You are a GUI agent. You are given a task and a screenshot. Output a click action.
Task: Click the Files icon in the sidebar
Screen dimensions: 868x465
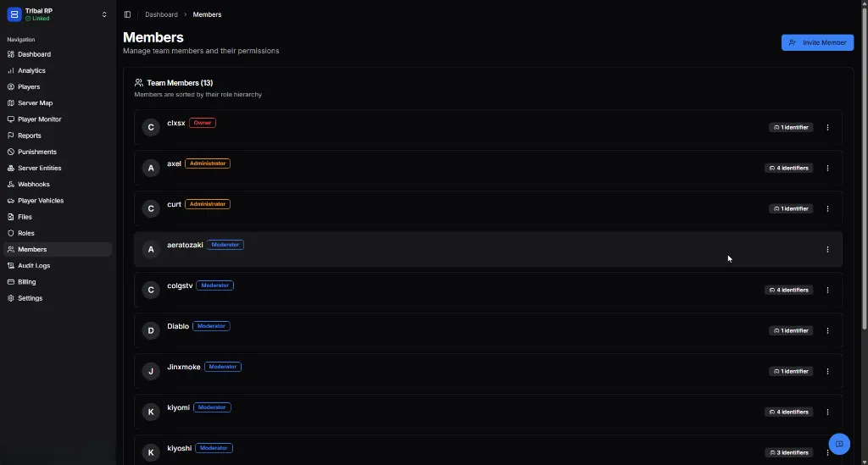pos(10,217)
